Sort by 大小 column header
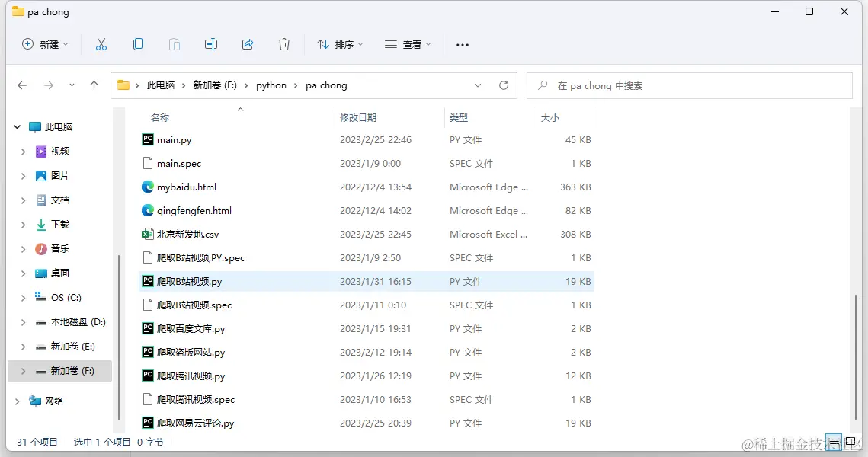This screenshot has height=457, width=868. [x=549, y=117]
